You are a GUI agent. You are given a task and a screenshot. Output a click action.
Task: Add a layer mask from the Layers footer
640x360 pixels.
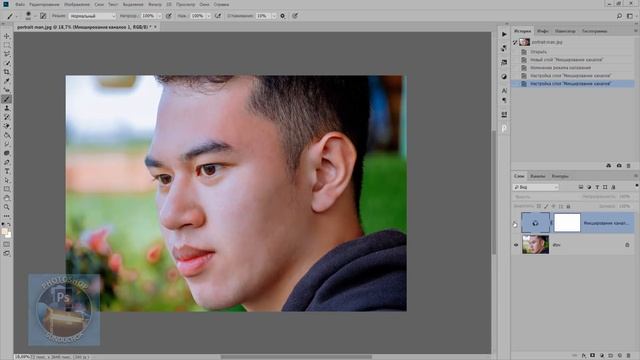point(593,356)
